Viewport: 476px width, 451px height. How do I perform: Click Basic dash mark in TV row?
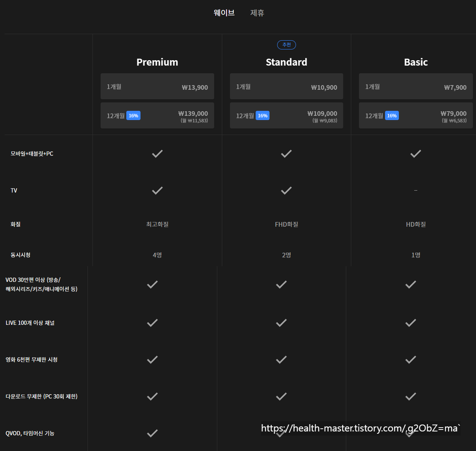pyautogui.click(x=416, y=191)
